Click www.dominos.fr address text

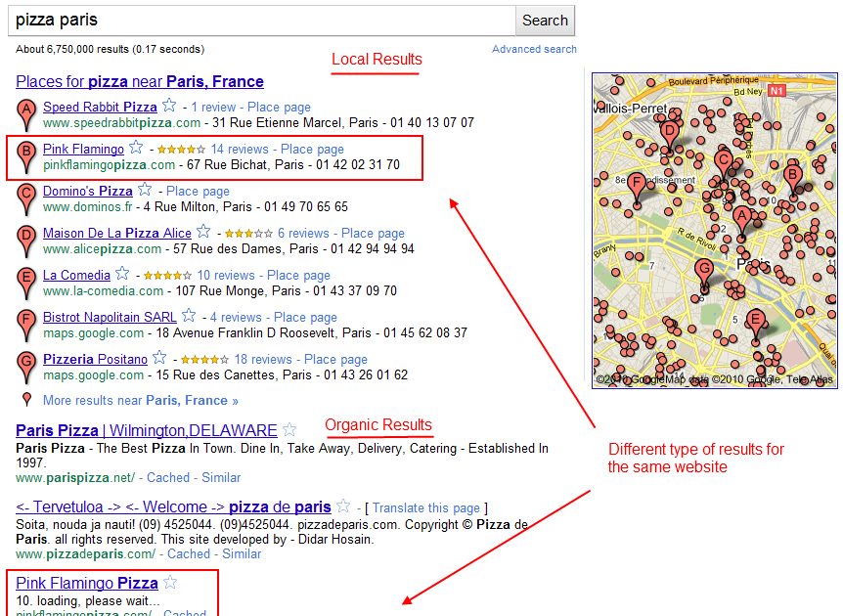click(x=88, y=207)
